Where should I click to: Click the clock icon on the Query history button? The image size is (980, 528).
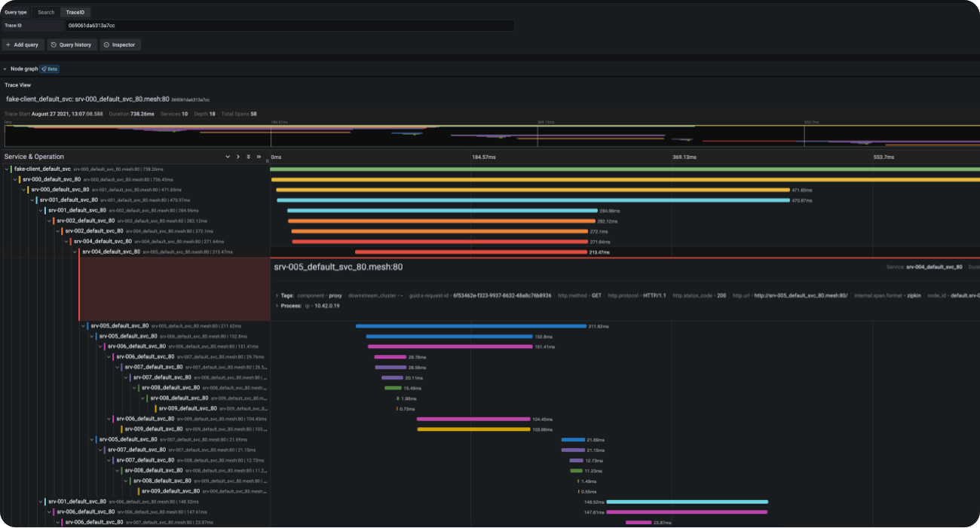(x=52, y=44)
